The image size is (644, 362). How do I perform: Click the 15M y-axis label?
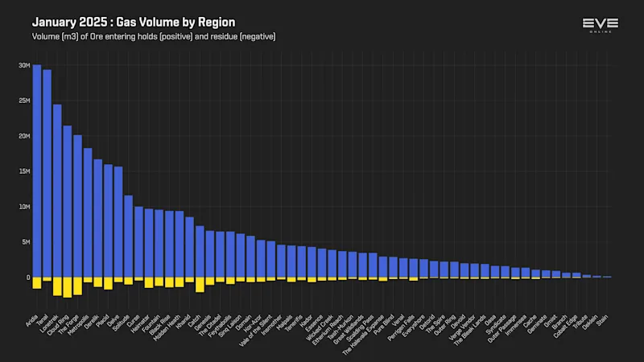click(x=24, y=171)
